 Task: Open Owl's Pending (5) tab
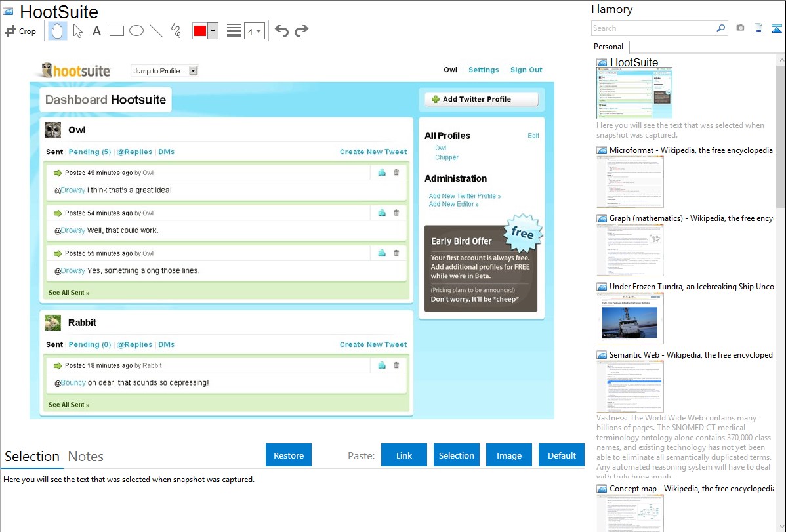(90, 152)
